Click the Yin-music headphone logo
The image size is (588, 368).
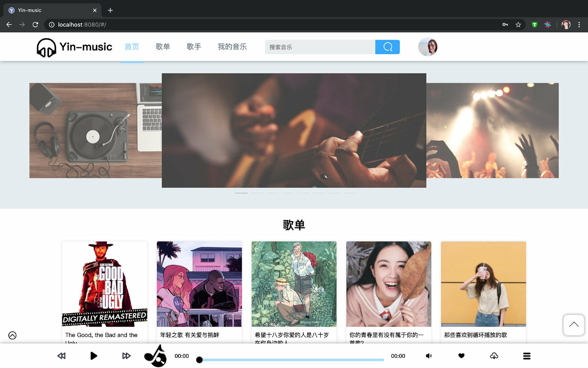pyautogui.click(x=46, y=47)
